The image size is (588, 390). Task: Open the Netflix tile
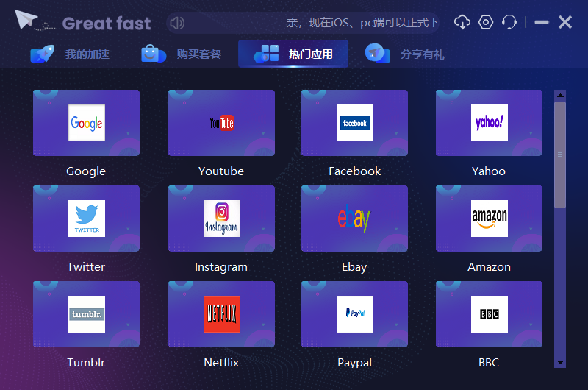[x=221, y=314]
